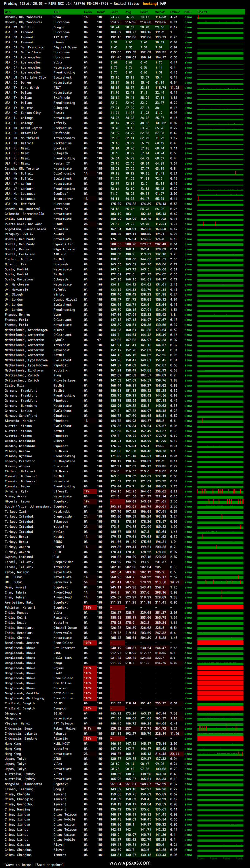The height and width of the screenshot is (868, 250).
Task: Show MTR for UK Slough Virtuo row
Action: [188, 294]
